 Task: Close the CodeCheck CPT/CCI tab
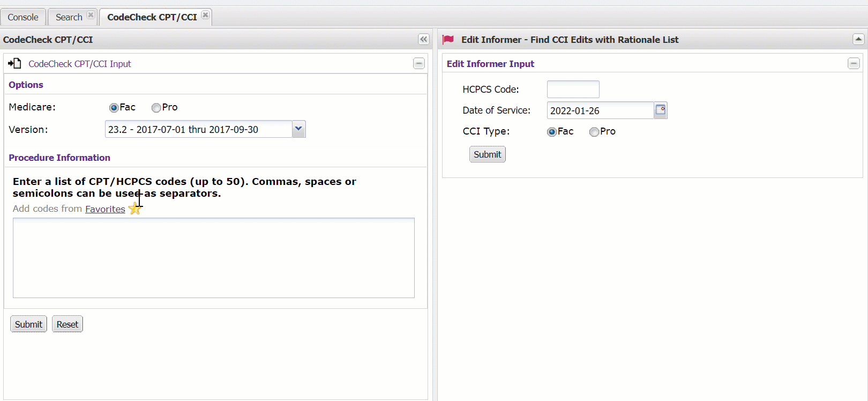[205, 15]
